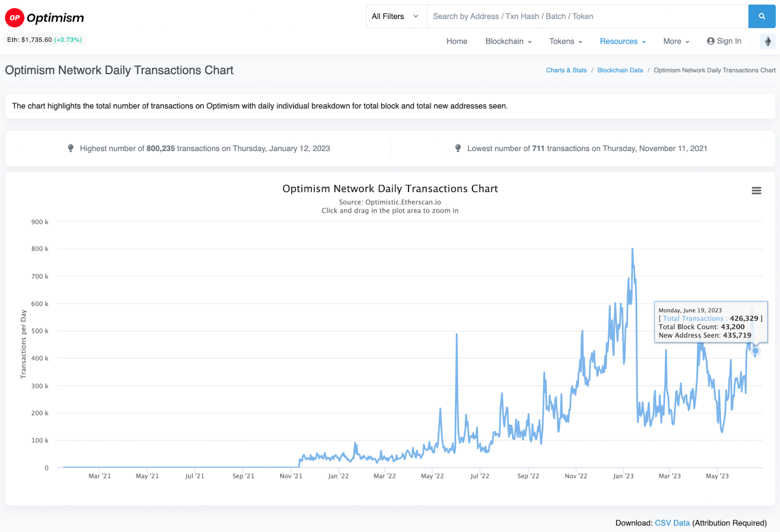
Task: Open the Blockchain Data breadcrumb
Action: pyautogui.click(x=620, y=70)
